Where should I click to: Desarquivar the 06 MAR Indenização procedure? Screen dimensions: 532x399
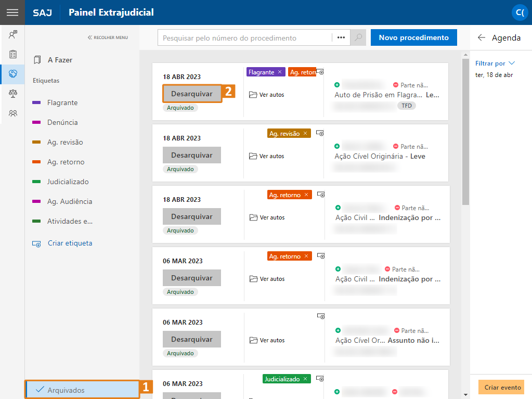click(192, 278)
